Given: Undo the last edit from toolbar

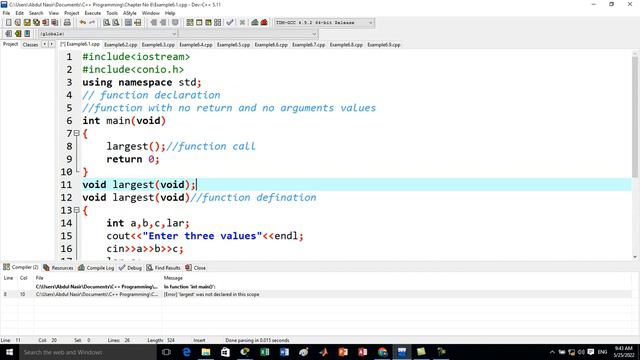Looking at the screenshot, I should click(x=83, y=22).
